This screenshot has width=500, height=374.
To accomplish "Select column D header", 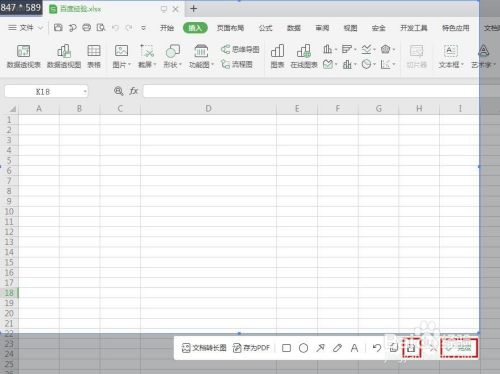I will 208,109.
